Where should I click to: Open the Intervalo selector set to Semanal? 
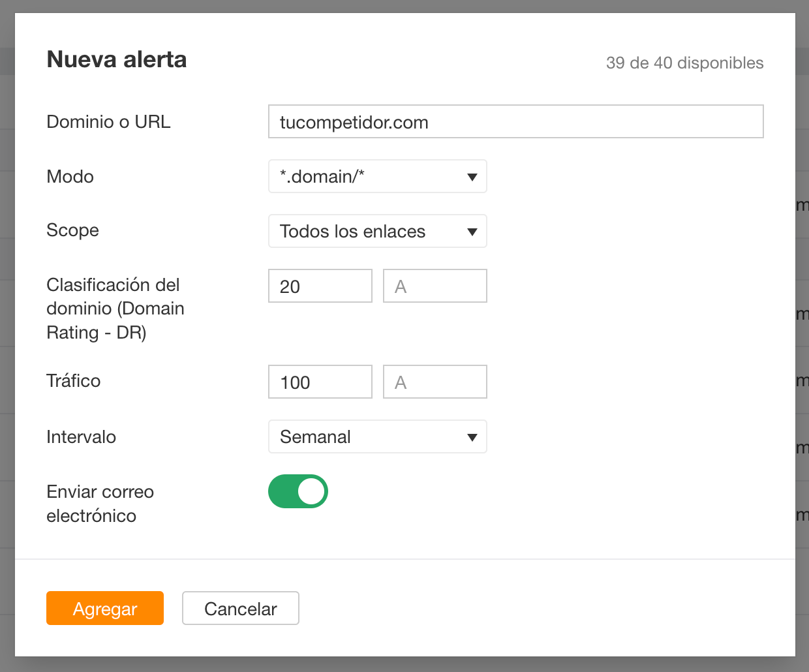[x=377, y=436]
